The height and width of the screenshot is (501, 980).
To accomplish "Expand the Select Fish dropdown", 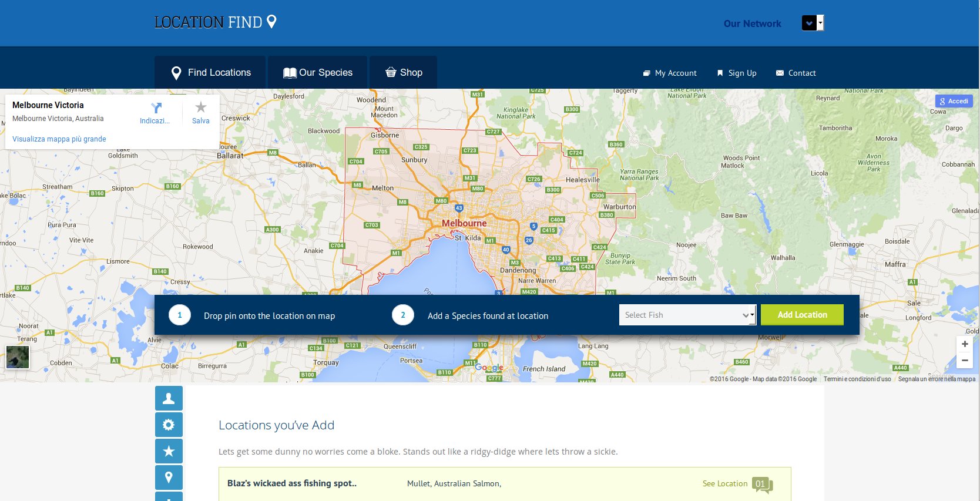I will coord(687,315).
